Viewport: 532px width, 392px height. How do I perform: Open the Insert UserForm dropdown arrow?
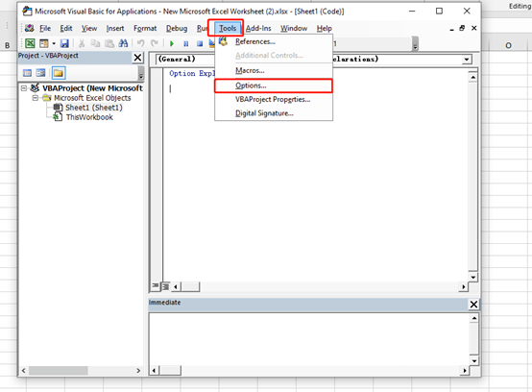point(54,43)
